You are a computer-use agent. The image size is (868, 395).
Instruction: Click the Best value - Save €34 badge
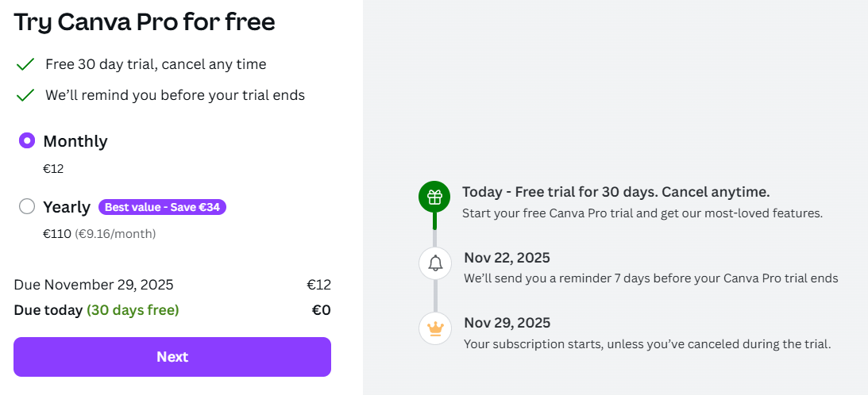click(x=163, y=207)
